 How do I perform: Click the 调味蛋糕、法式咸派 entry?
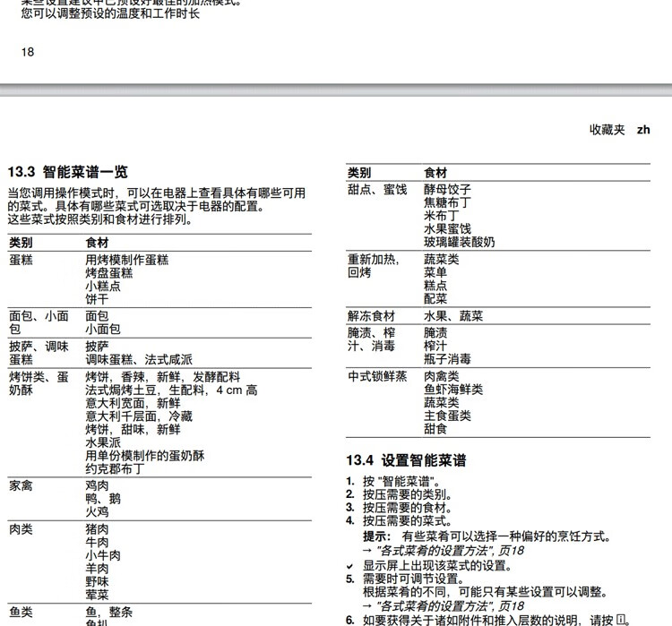(139, 359)
